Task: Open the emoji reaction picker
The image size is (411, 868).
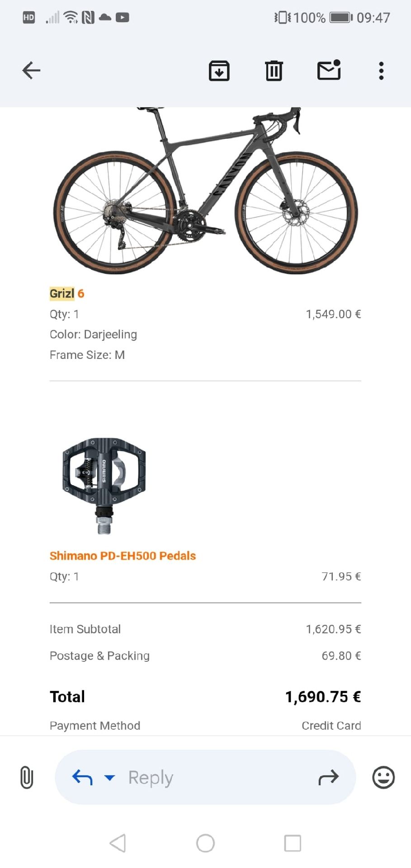Action: click(383, 778)
